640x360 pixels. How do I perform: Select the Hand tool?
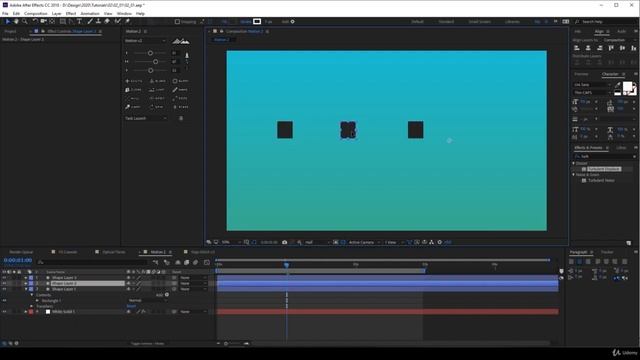coord(16,21)
